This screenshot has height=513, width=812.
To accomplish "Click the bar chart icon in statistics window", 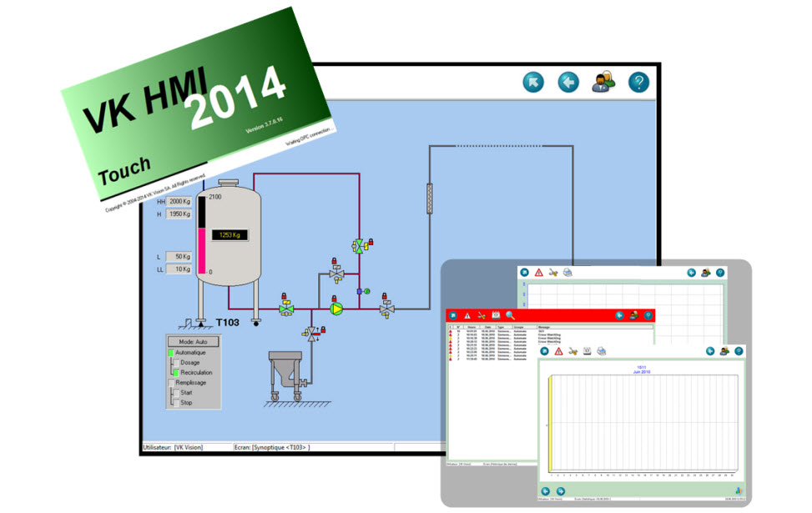I will tap(739, 490).
